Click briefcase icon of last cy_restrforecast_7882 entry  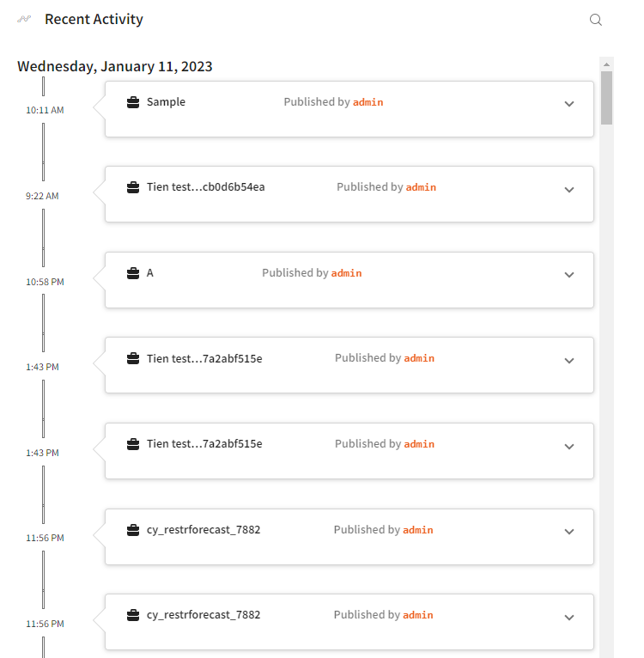133,615
